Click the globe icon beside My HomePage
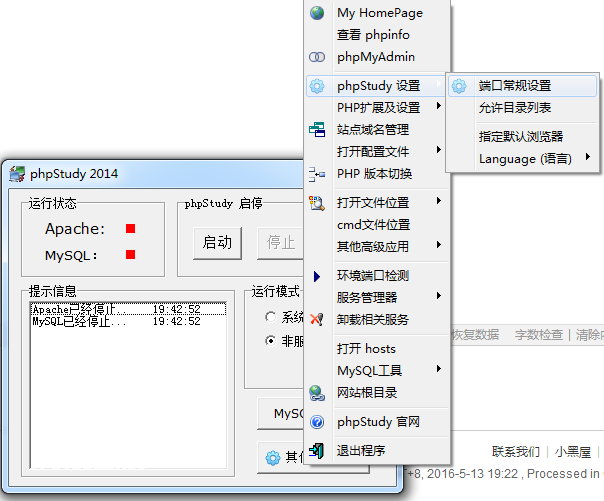The height and width of the screenshot is (501, 604). 317,13
